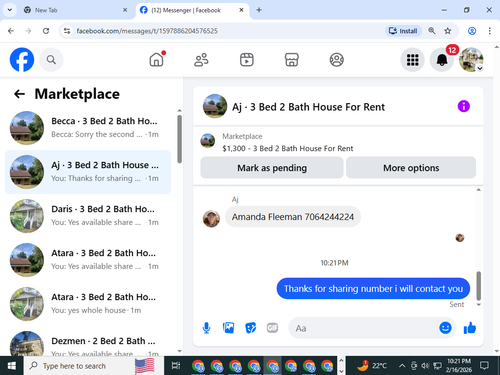Click the back arrow beside Marketplace
The width and height of the screenshot is (500, 375).
point(19,94)
